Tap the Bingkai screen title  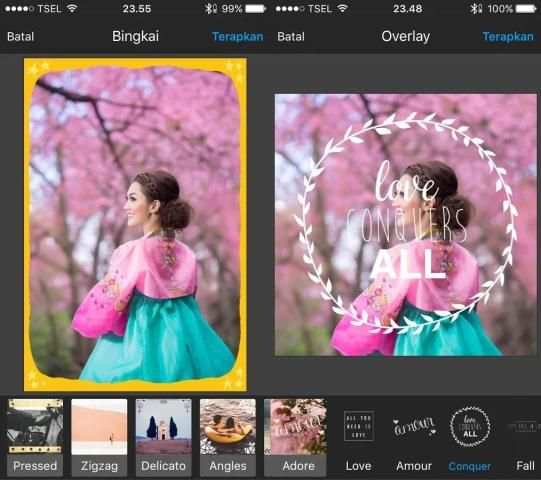click(x=136, y=37)
